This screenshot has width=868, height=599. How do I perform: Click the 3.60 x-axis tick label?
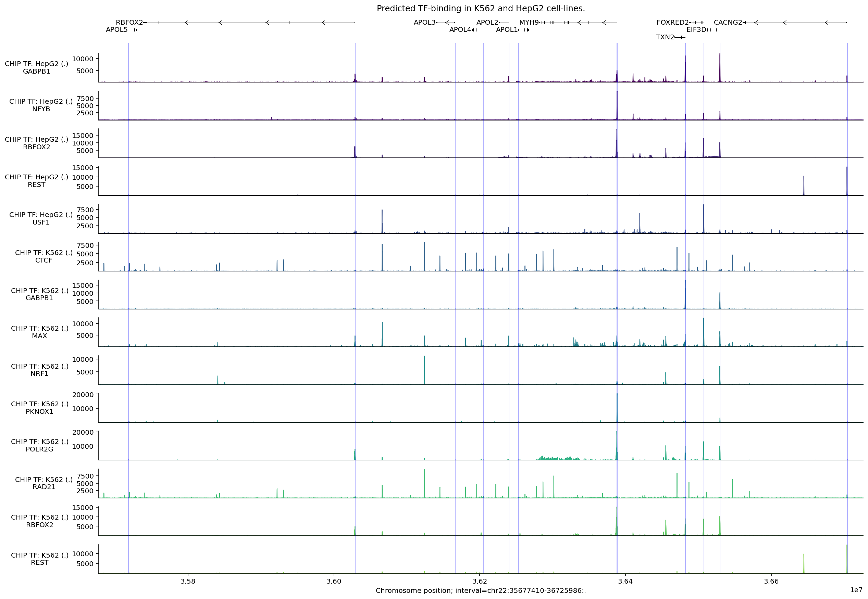[x=334, y=581]
